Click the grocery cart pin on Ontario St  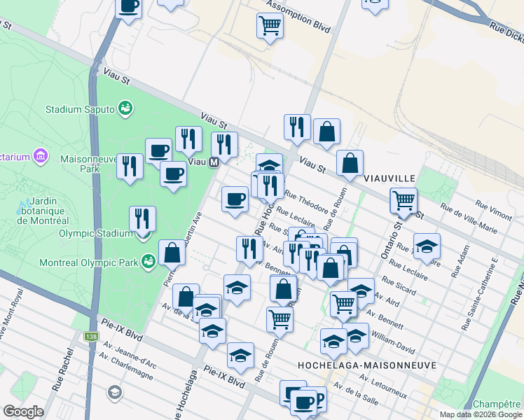(x=404, y=202)
